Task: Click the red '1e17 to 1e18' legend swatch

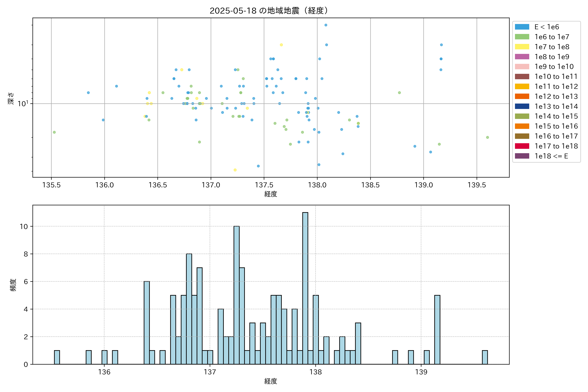Action: point(522,146)
